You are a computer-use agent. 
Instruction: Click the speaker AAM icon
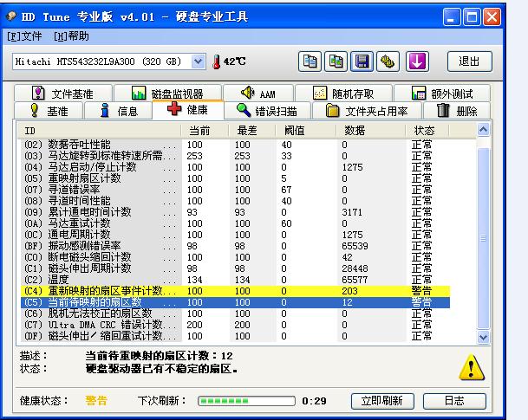click(x=247, y=92)
